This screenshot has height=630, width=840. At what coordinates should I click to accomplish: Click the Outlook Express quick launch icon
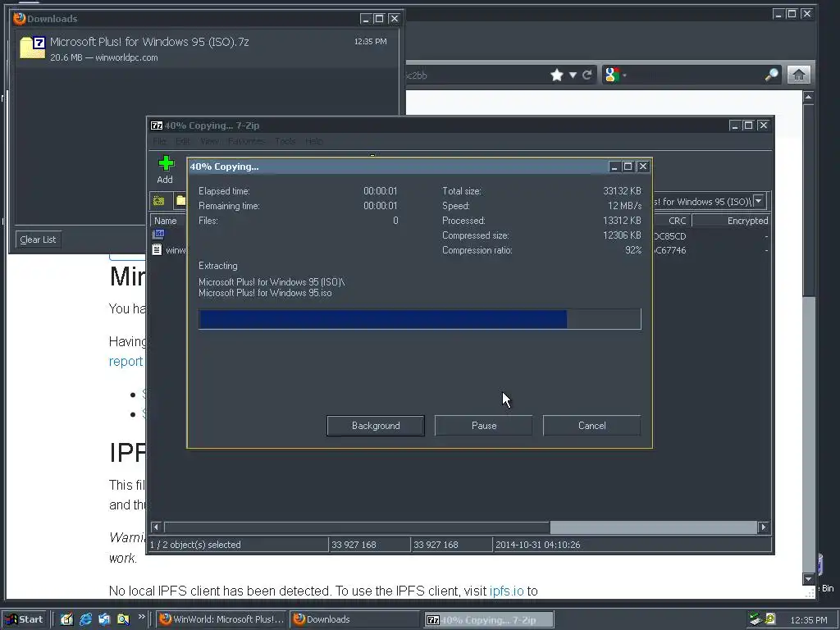(x=104, y=619)
